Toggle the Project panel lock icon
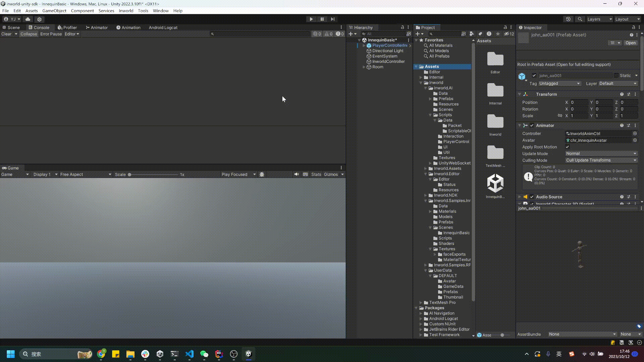This screenshot has height=362, width=644. [x=505, y=27]
